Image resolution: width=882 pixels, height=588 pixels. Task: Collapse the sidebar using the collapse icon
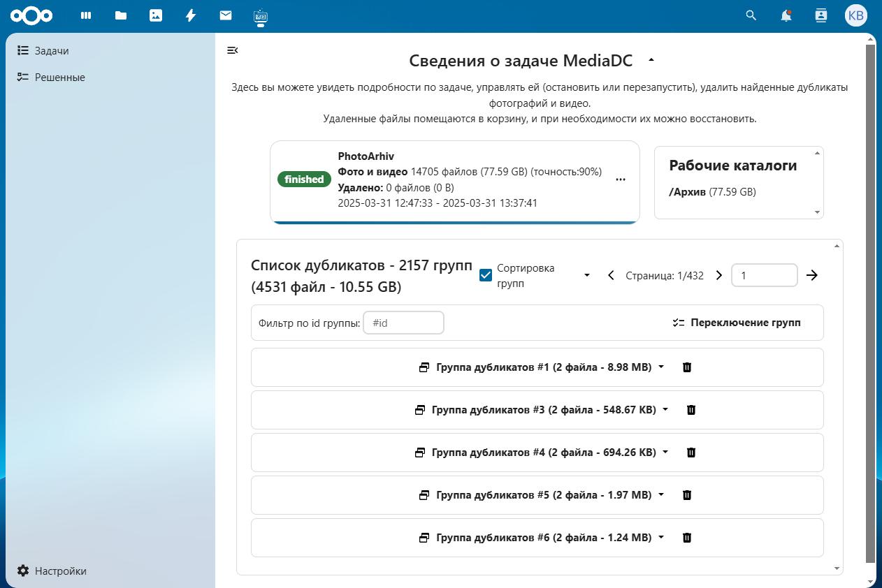232,50
